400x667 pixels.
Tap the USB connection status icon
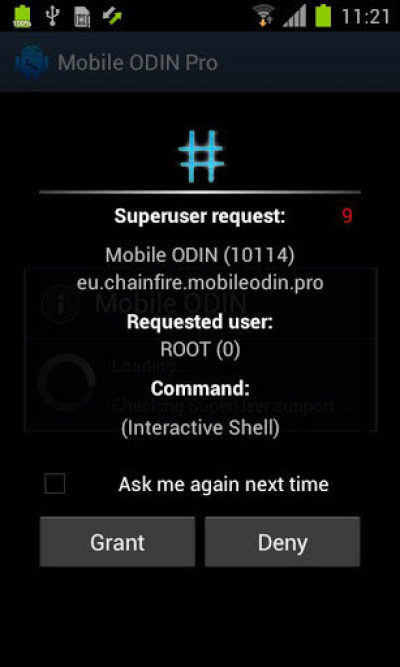tap(53, 16)
